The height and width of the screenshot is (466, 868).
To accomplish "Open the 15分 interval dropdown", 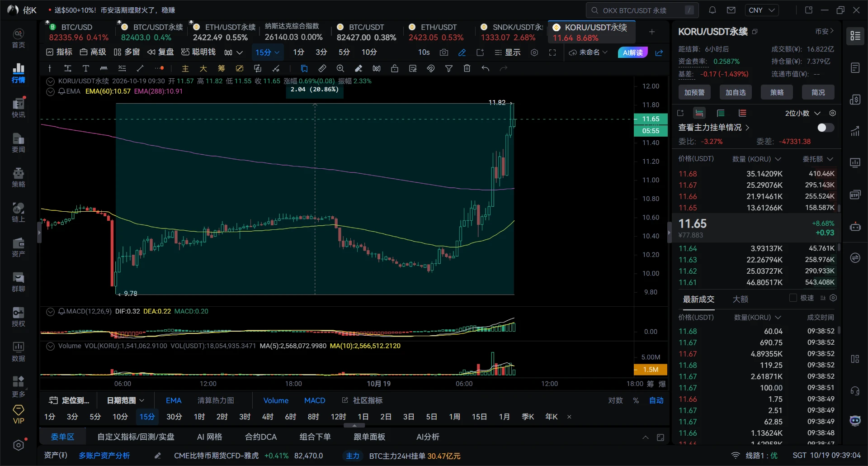I will [x=267, y=52].
